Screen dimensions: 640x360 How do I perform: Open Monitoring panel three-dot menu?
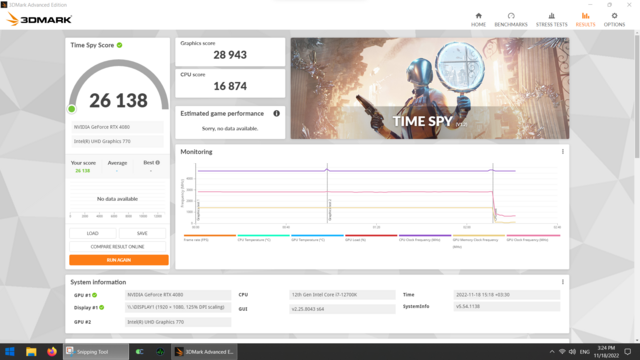coord(563,151)
